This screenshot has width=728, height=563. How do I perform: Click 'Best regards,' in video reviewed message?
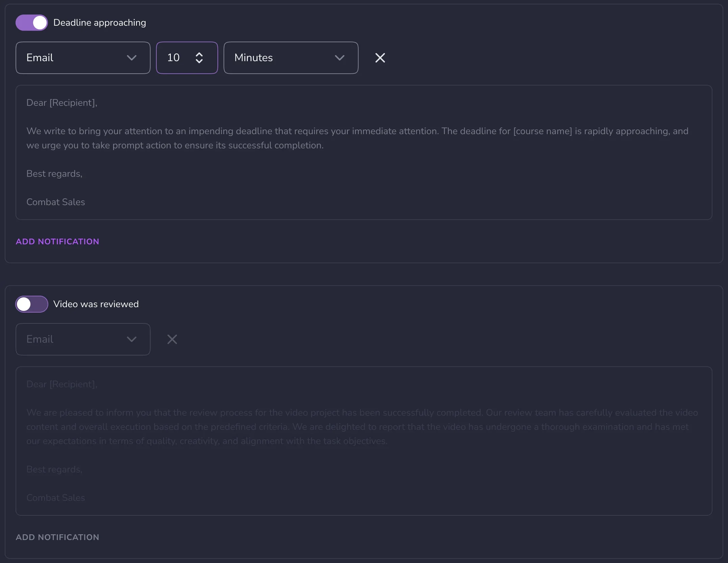[x=54, y=469]
